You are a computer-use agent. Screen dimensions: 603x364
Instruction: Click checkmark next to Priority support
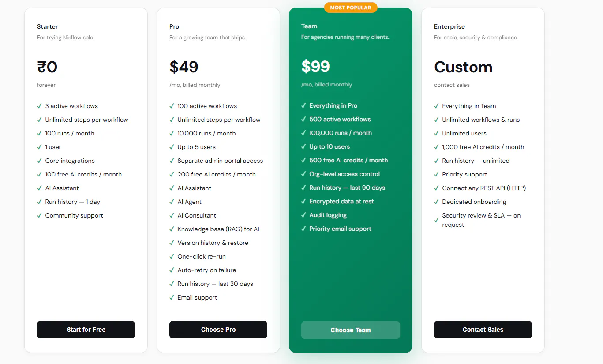click(436, 174)
